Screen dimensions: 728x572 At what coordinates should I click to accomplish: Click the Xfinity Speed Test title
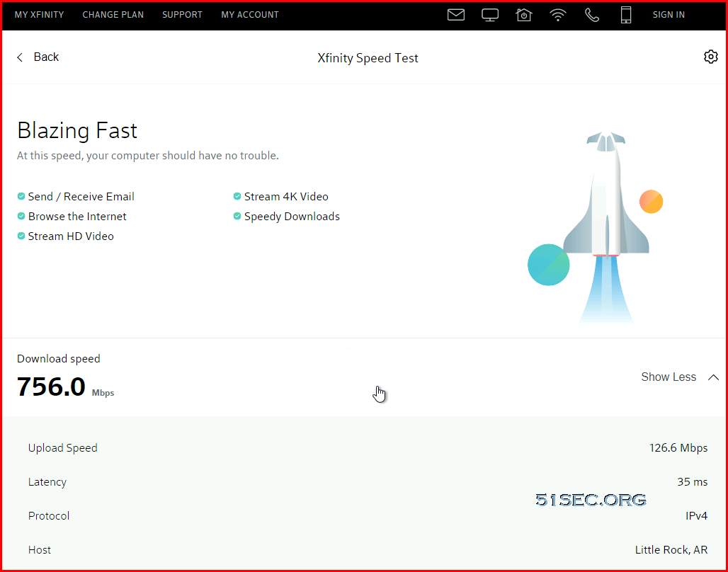coord(368,58)
